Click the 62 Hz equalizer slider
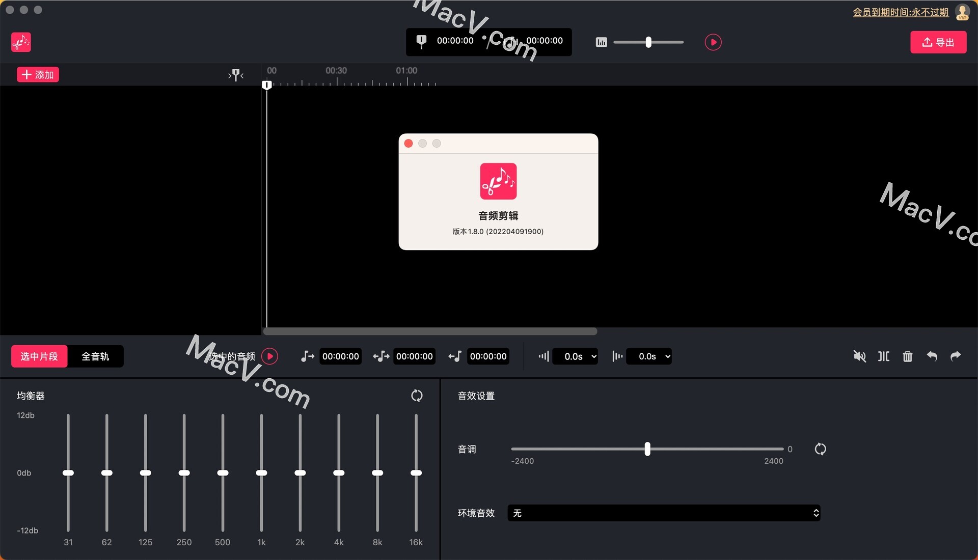The width and height of the screenshot is (978, 560). tap(106, 473)
